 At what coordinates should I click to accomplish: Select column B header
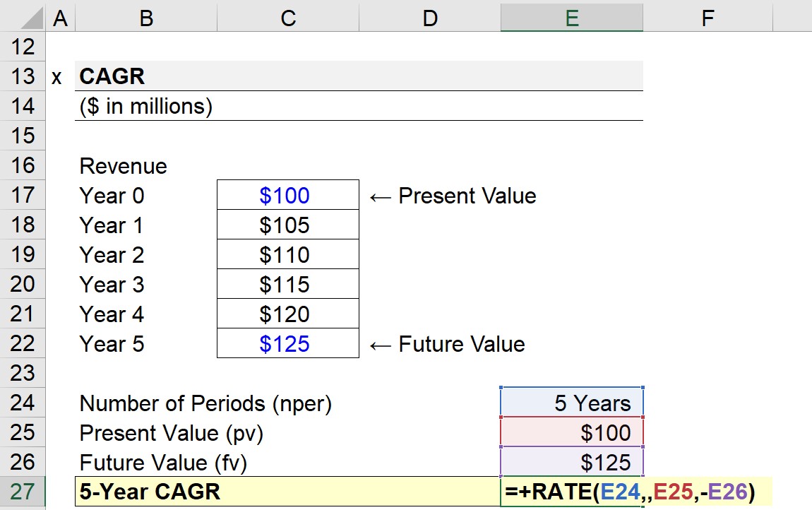click(145, 18)
